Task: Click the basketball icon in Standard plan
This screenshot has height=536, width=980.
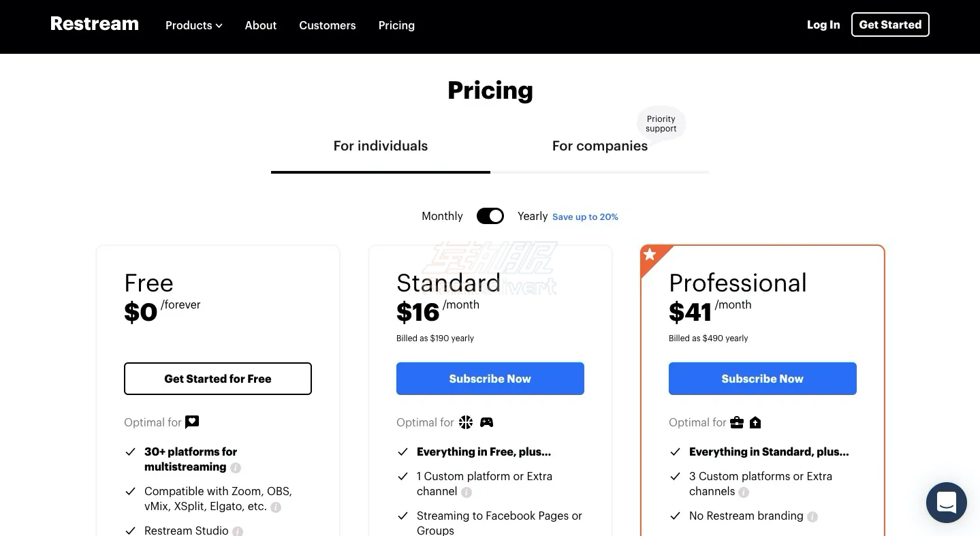Action: pos(466,422)
